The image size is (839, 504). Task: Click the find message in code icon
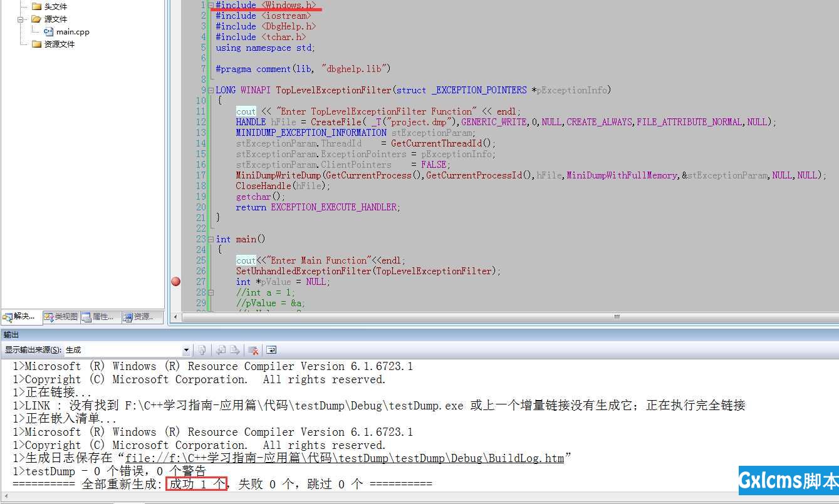[x=202, y=350]
